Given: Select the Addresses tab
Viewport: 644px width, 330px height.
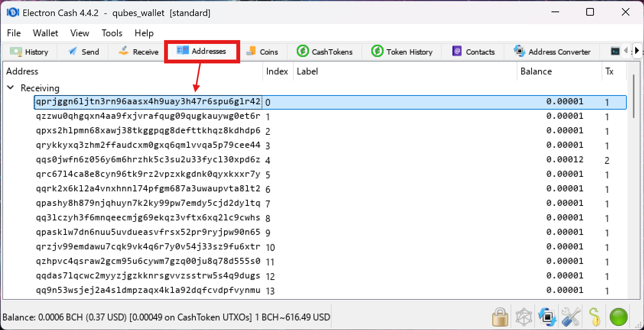Looking at the screenshot, I should click(202, 51).
